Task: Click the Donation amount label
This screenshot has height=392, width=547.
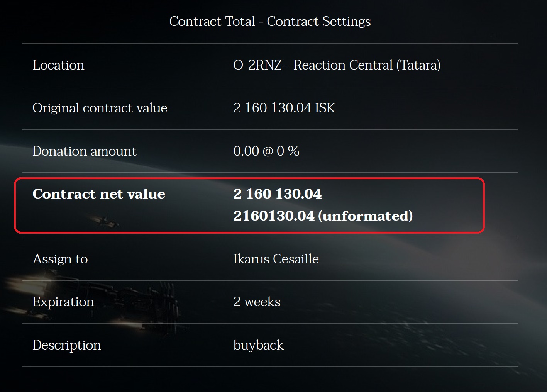Action: (x=85, y=151)
